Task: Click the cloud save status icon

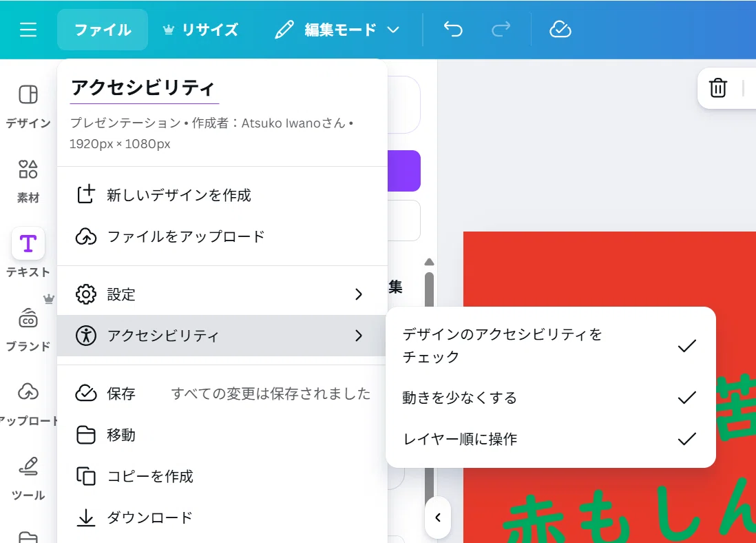Action: [x=560, y=30]
